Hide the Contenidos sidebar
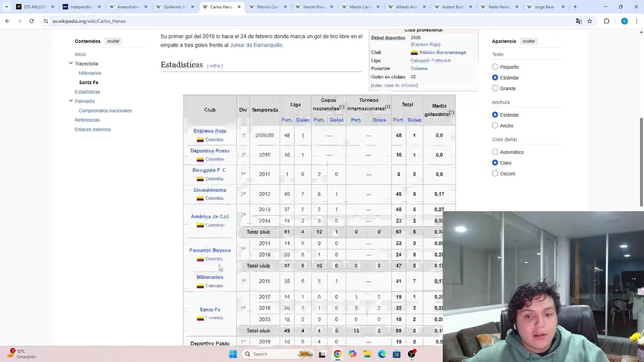 tap(113, 41)
